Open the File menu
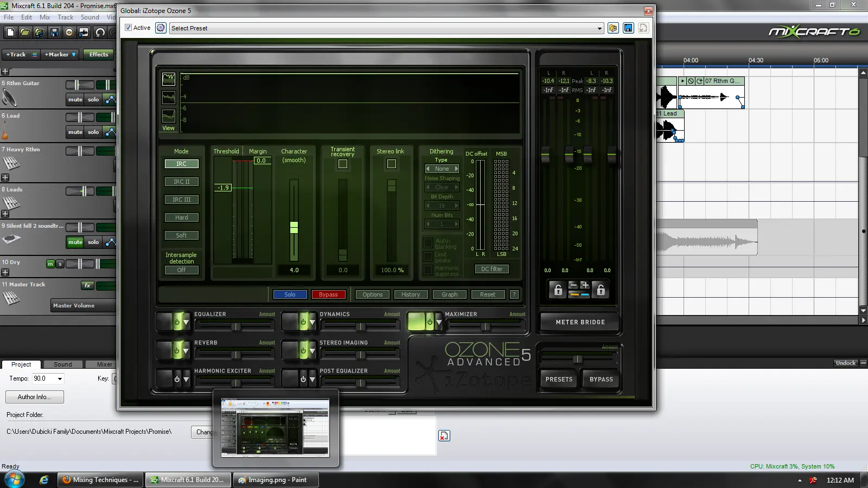The height and width of the screenshot is (488, 868). (9, 17)
